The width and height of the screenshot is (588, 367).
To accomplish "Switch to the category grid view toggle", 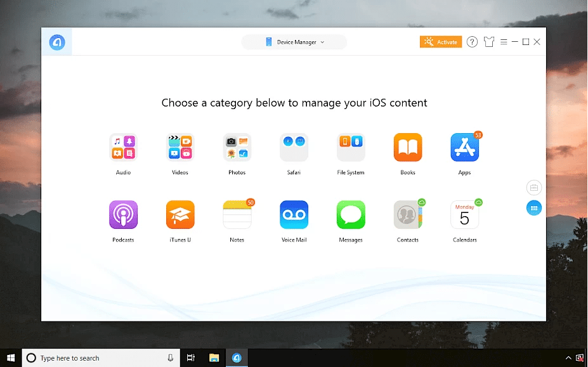I will pos(533,208).
